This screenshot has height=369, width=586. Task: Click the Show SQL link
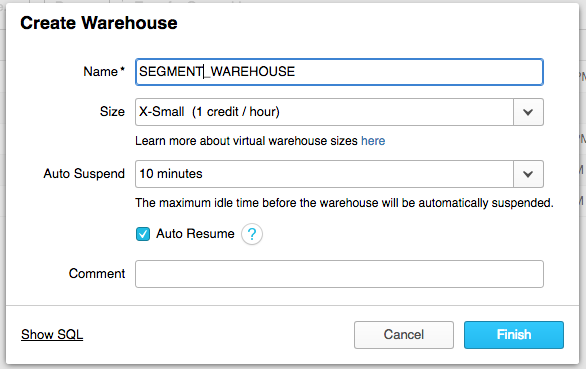click(x=52, y=334)
